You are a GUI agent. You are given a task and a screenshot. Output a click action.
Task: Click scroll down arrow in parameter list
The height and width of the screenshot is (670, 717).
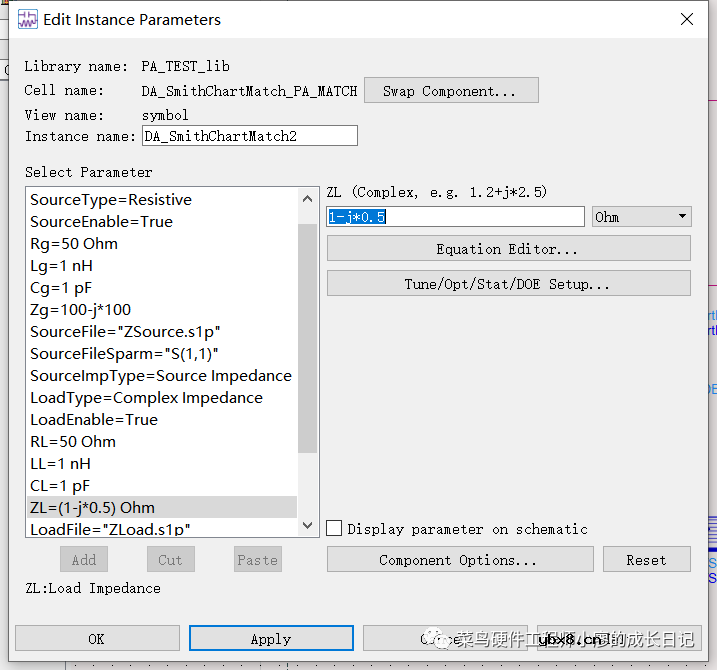coord(307,527)
